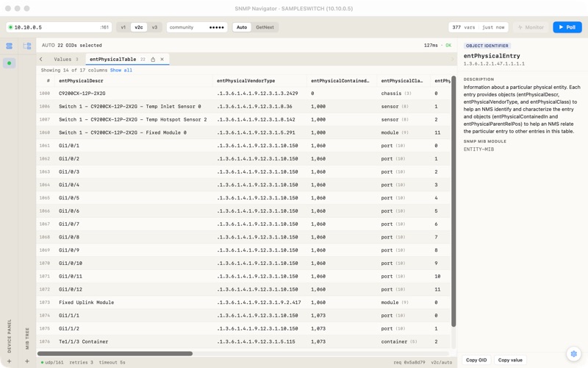Screen dimensions: 588x368
Task: Click the port :161 value
Action: click(104, 27)
